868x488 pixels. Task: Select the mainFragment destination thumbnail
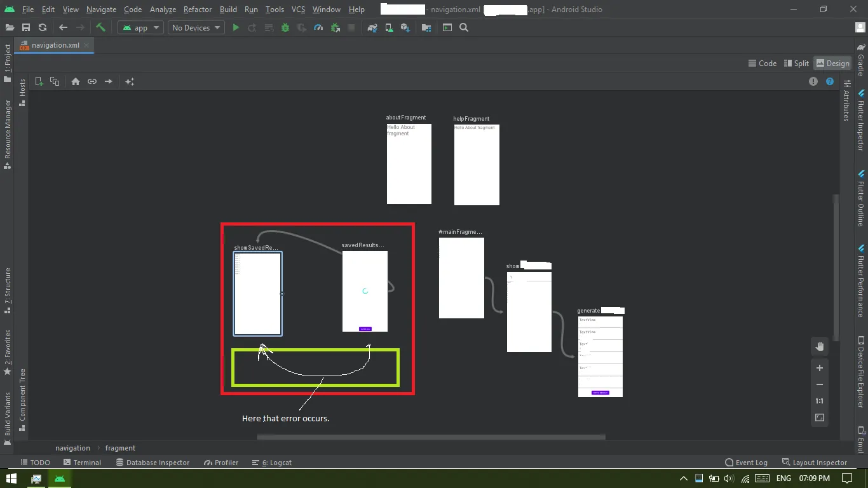[461, 278]
